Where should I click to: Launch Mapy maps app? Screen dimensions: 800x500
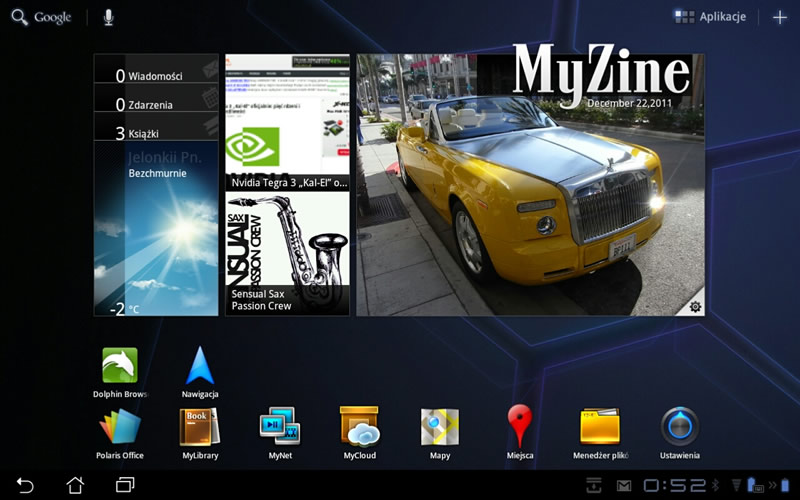coord(440,434)
